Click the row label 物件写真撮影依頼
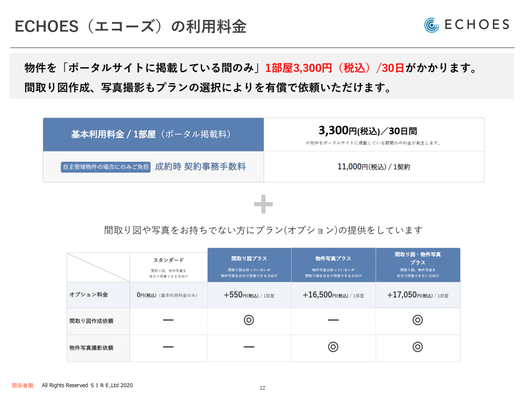 coord(91,347)
